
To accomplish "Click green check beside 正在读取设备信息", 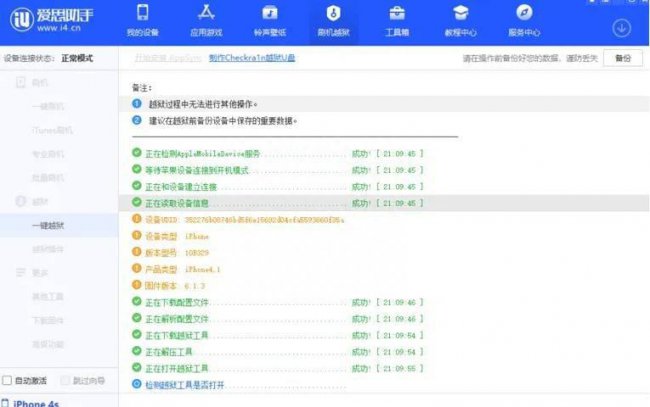I will [x=137, y=202].
